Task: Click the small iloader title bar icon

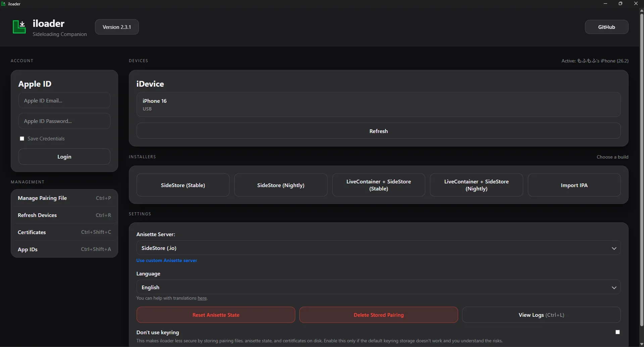Action: (x=4, y=4)
